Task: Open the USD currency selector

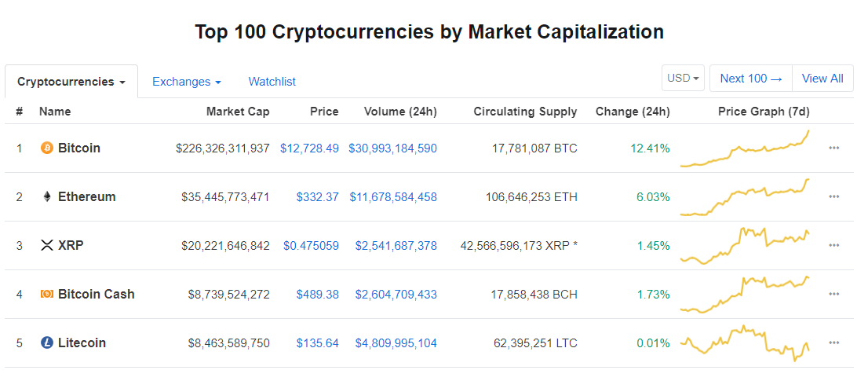Action: point(683,79)
